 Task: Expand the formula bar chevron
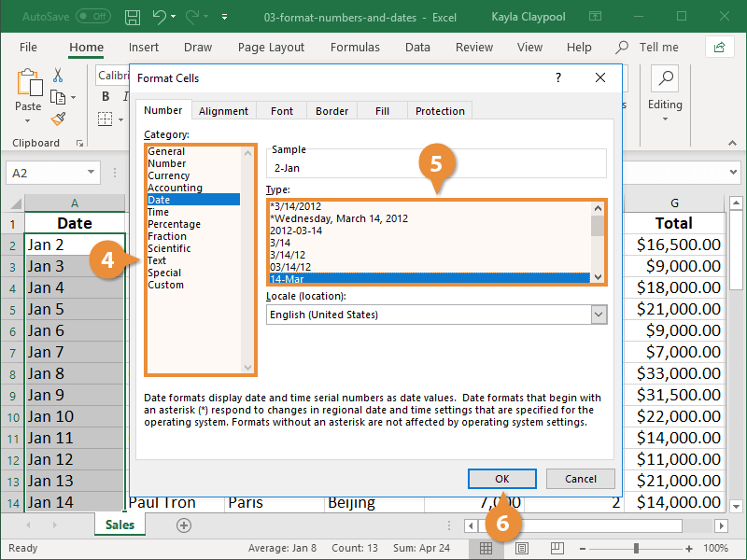coord(733,172)
